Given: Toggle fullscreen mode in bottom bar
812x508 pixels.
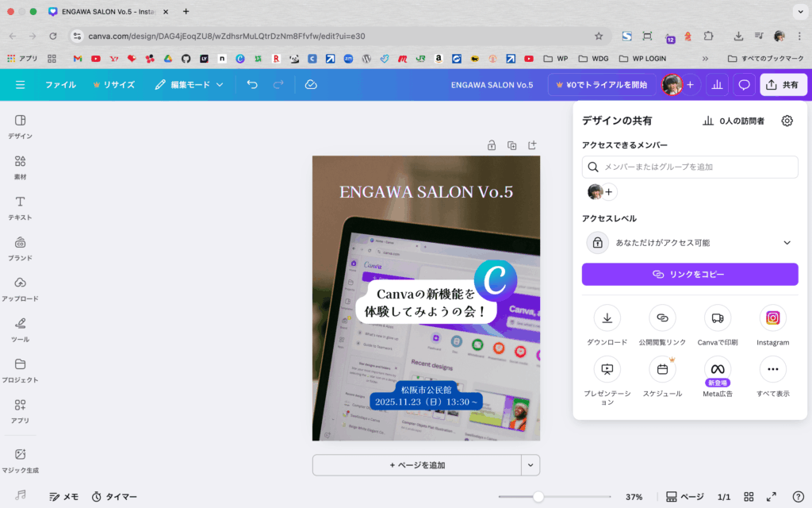Looking at the screenshot, I should click(772, 496).
